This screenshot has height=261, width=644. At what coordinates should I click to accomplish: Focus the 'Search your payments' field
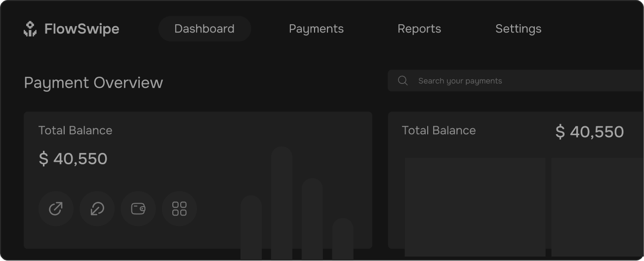coord(516,80)
